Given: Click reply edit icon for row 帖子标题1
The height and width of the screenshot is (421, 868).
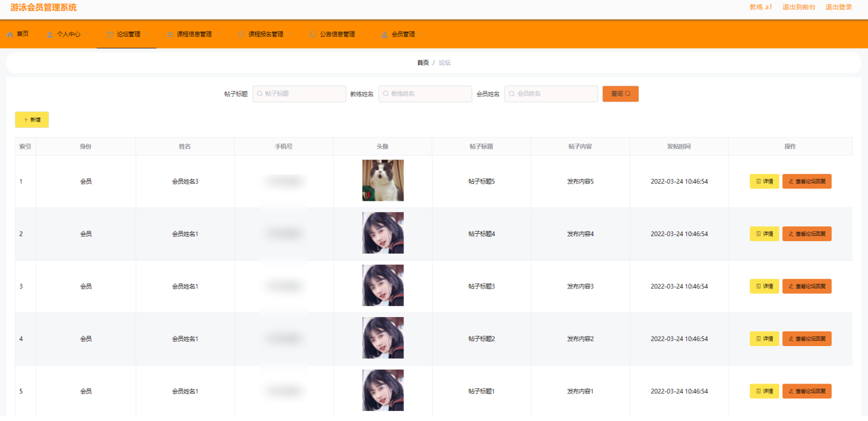Looking at the screenshot, I should point(791,392).
